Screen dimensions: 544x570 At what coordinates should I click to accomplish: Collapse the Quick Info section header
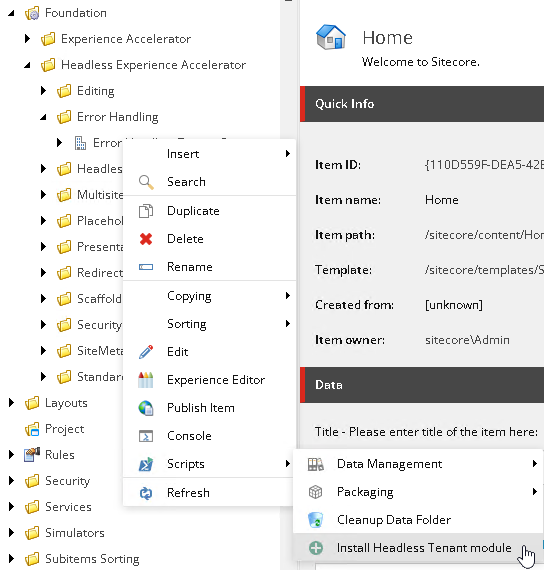coord(422,104)
